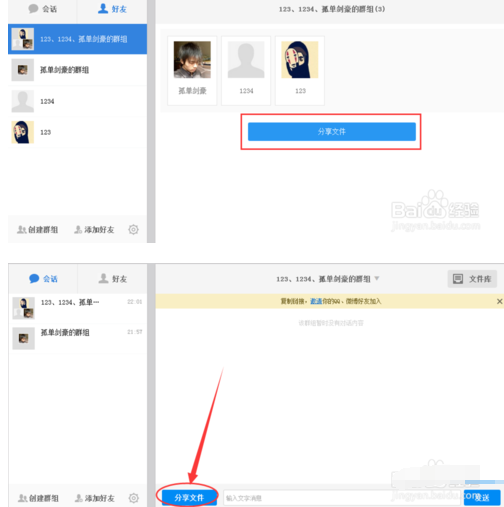
Task: Click 添加好友 in the upper panel
Action: click(x=94, y=229)
